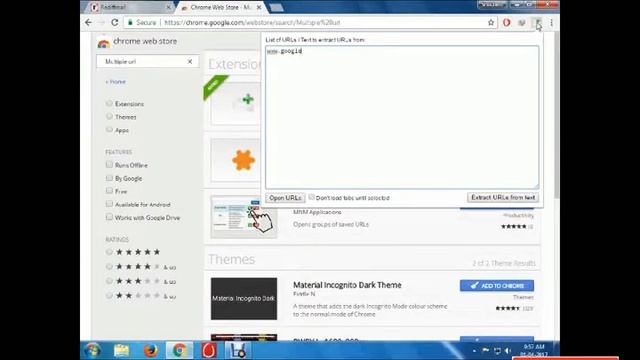Open the Opera-style red extension icon

(x=507, y=22)
